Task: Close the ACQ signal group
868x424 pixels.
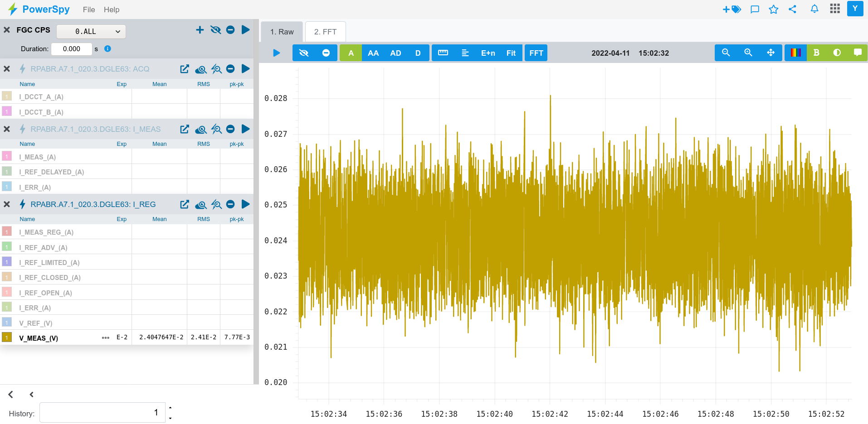Action: (x=7, y=69)
